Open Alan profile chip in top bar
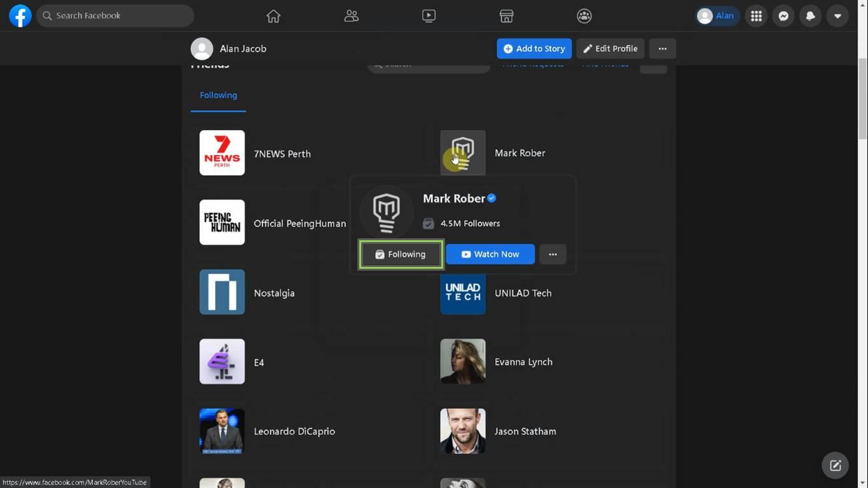This screenshot has height=488, width=868. pos(717,16)
